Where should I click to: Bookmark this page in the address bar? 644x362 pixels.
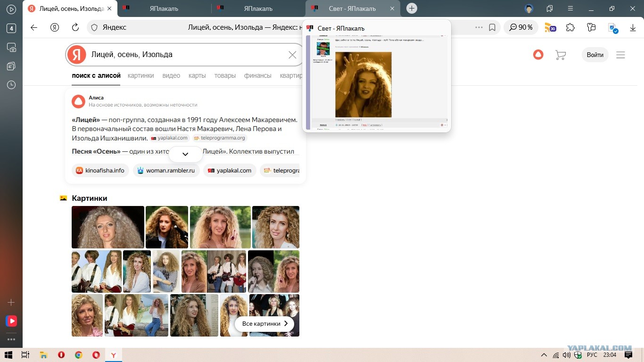[x=492, y=27]
